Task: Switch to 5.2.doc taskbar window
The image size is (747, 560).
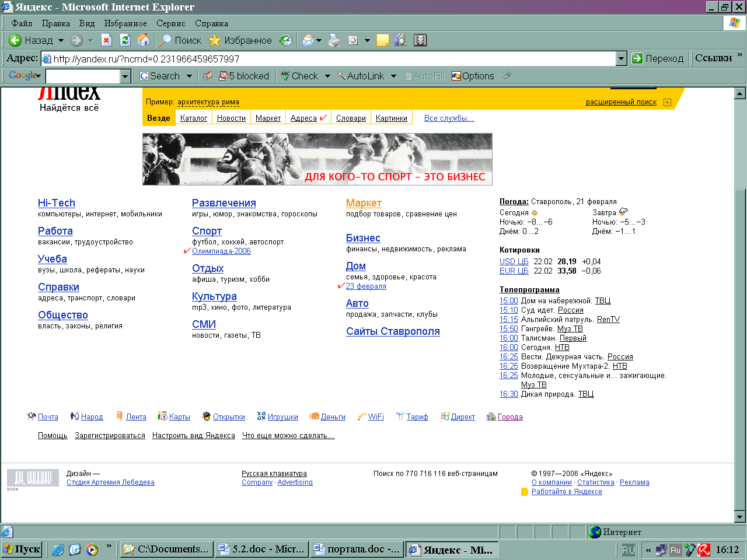Action: point(261,549)
